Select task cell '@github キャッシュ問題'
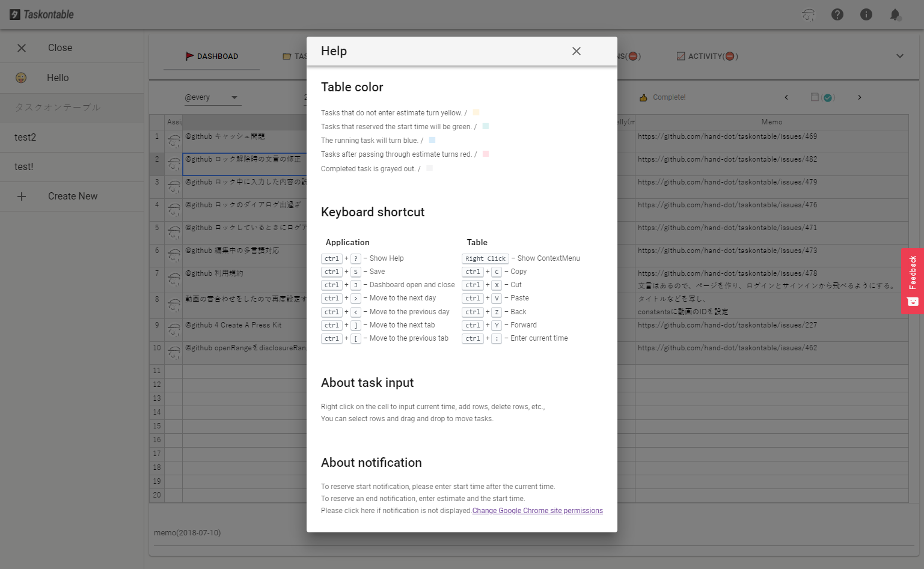Screen dimensions: 924x569 point(245,141)
